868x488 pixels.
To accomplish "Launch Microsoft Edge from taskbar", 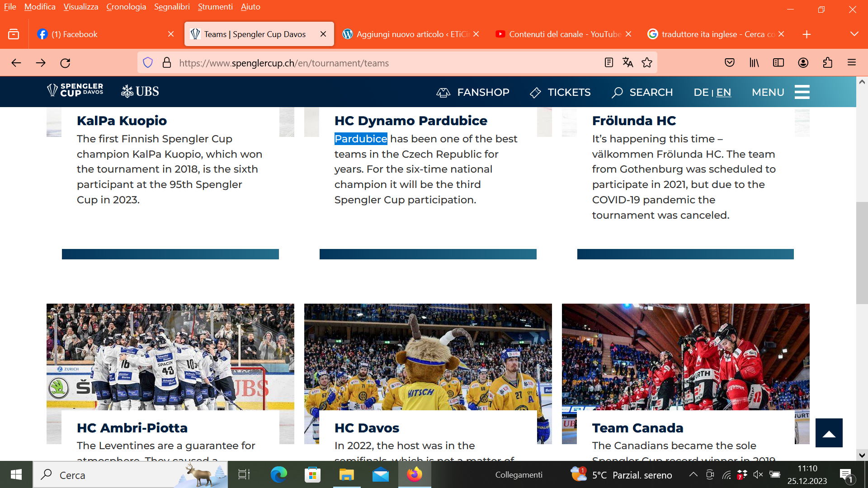I will (278, 474).
